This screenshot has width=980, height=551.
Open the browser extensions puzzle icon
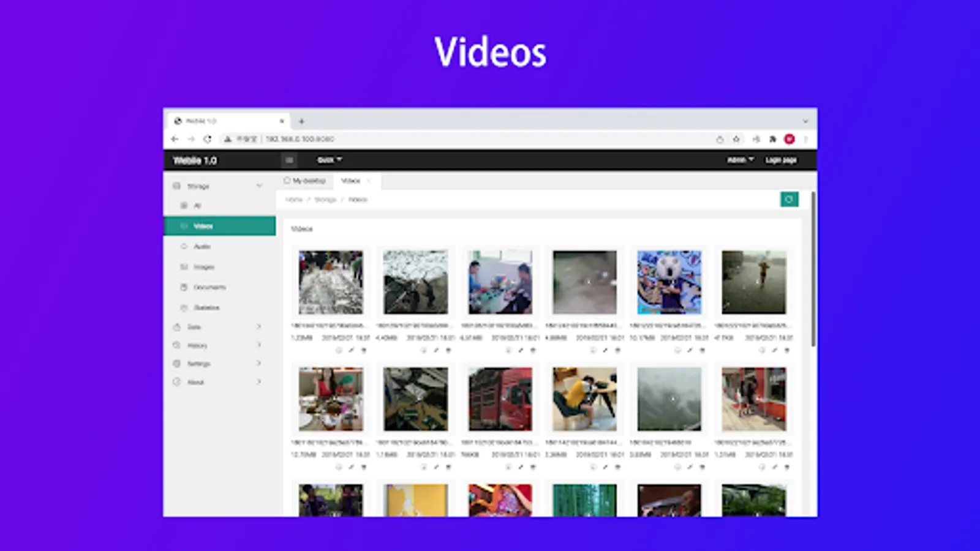773,139
